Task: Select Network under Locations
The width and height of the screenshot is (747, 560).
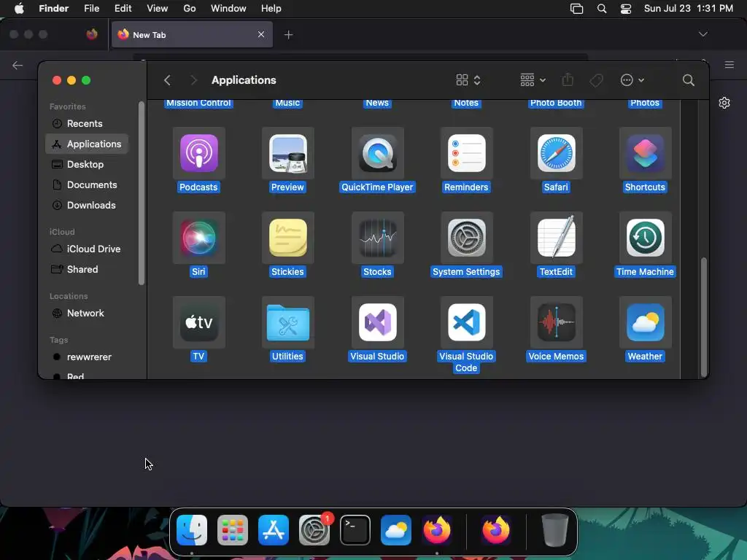Action: coord(87,314)
